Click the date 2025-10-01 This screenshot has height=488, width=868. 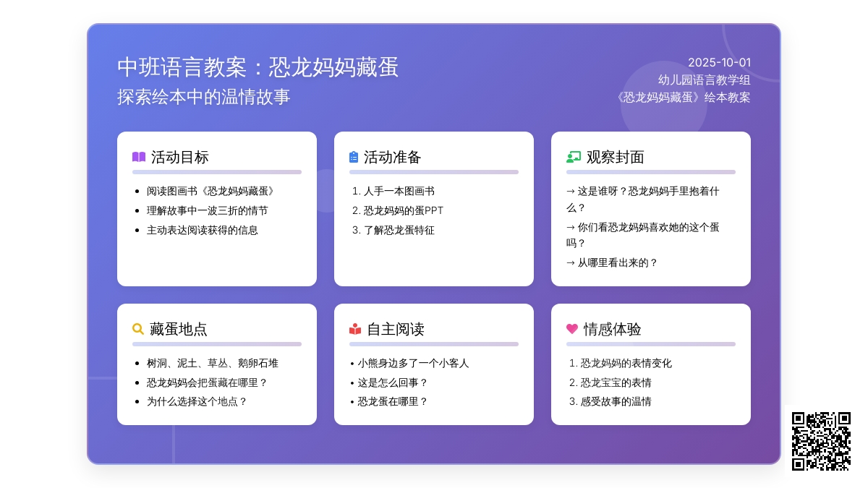pos(719,63)
